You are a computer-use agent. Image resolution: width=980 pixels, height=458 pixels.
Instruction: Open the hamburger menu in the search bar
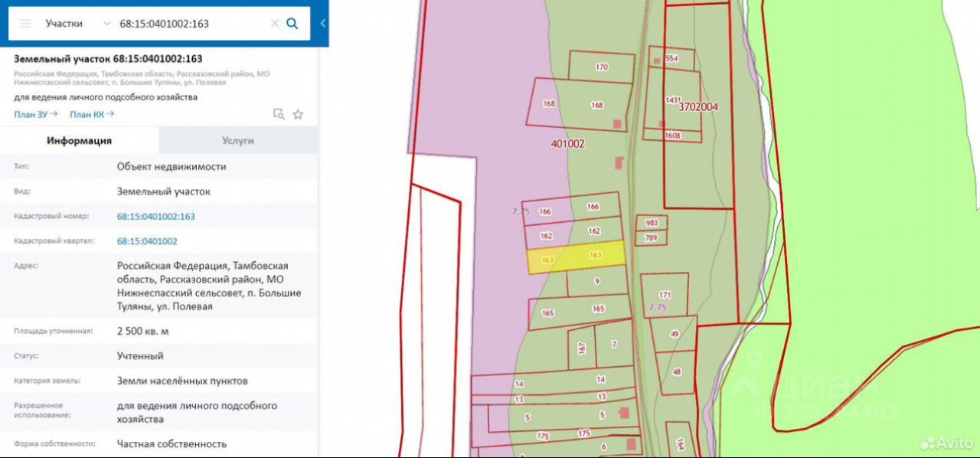point(25,24)
